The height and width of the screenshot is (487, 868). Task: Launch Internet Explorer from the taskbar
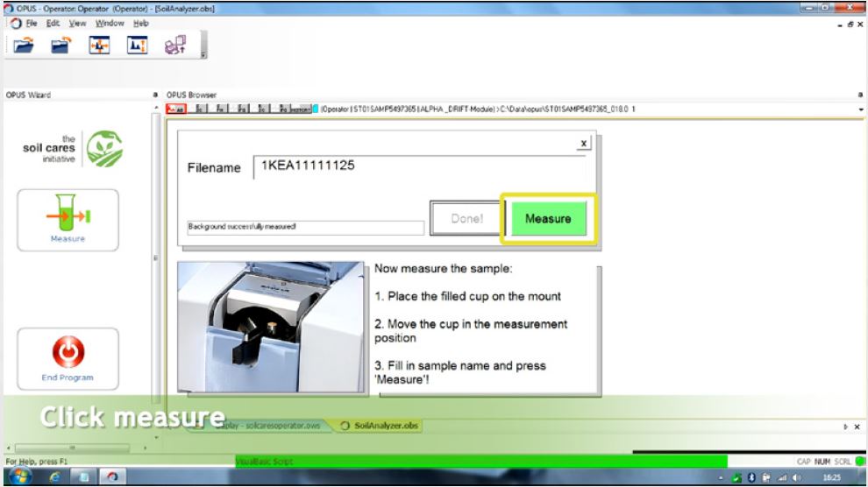click(55, 477)
